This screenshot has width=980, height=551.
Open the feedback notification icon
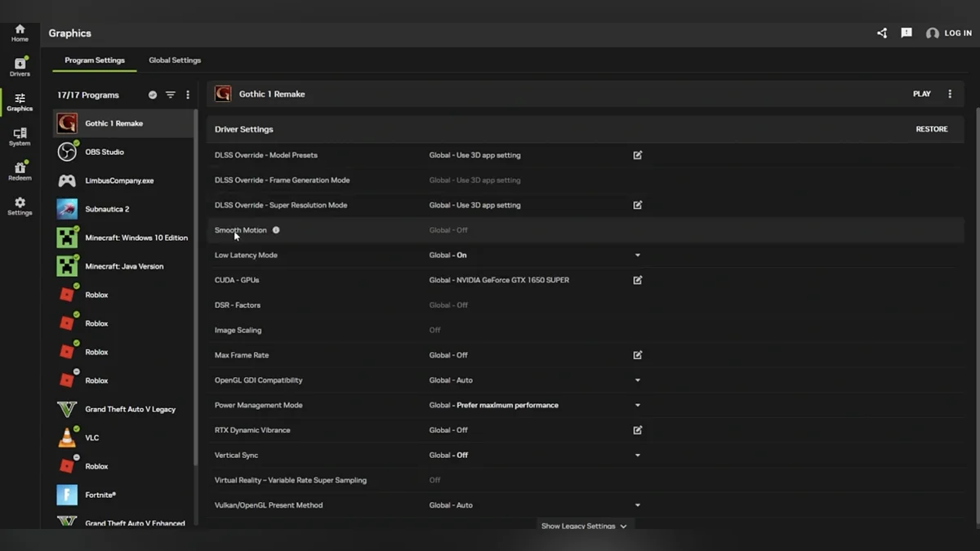coord(906,33)
